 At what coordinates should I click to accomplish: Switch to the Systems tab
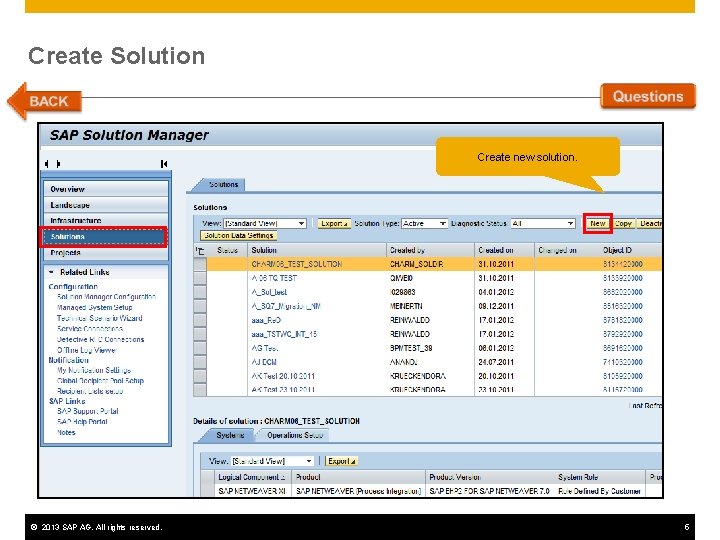tap(230, 435)
